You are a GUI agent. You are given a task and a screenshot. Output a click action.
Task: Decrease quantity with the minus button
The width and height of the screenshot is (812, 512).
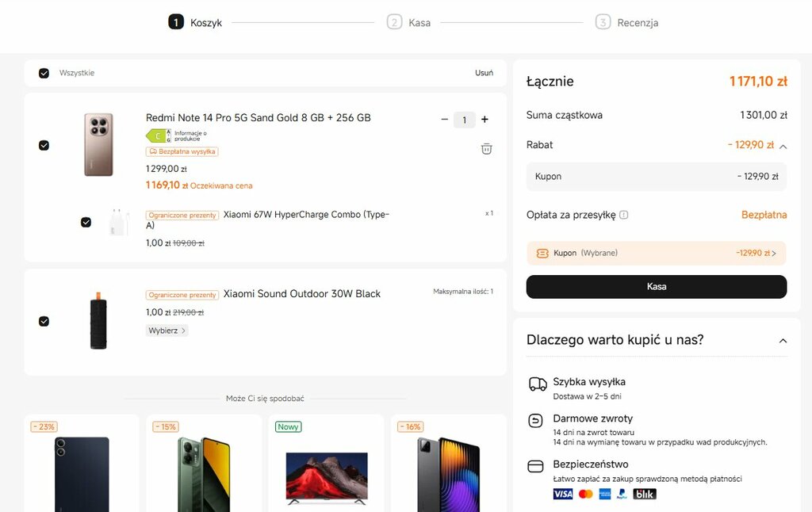[x=444, y=120]
